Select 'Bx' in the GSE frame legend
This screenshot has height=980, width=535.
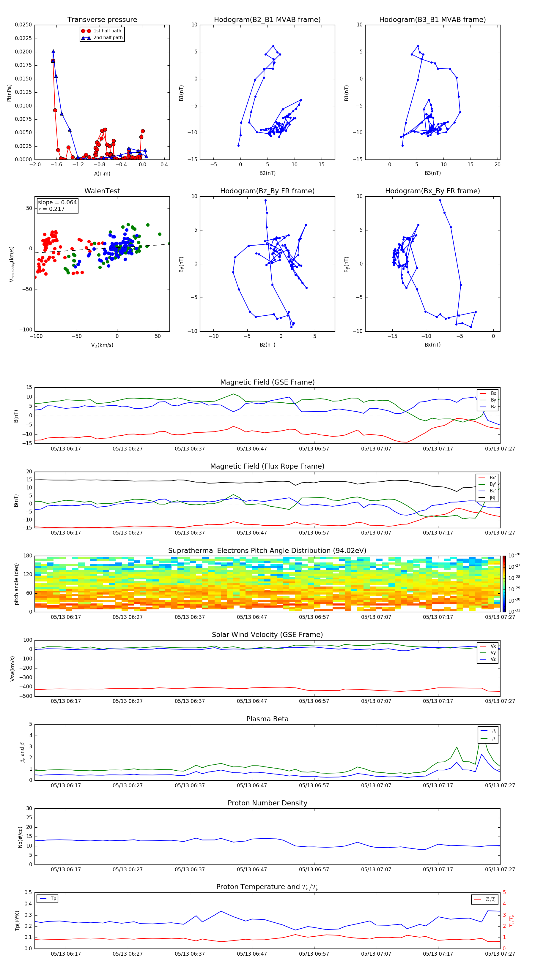click(x=488, y=393)
